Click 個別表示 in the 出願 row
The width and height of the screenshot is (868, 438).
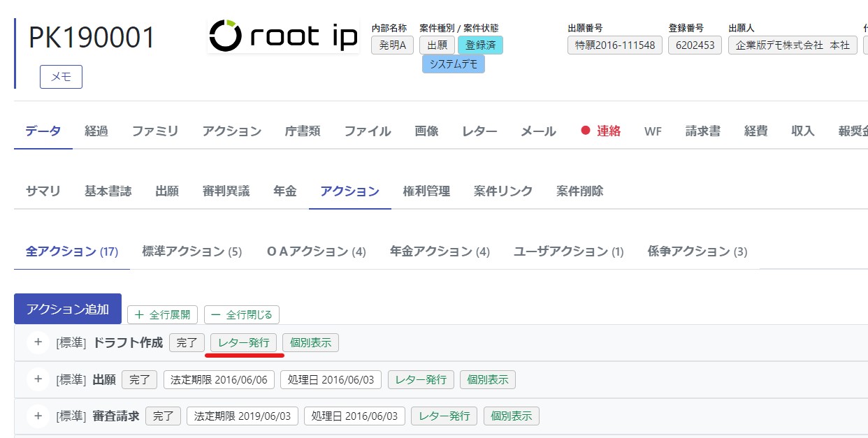pos(488,379)
